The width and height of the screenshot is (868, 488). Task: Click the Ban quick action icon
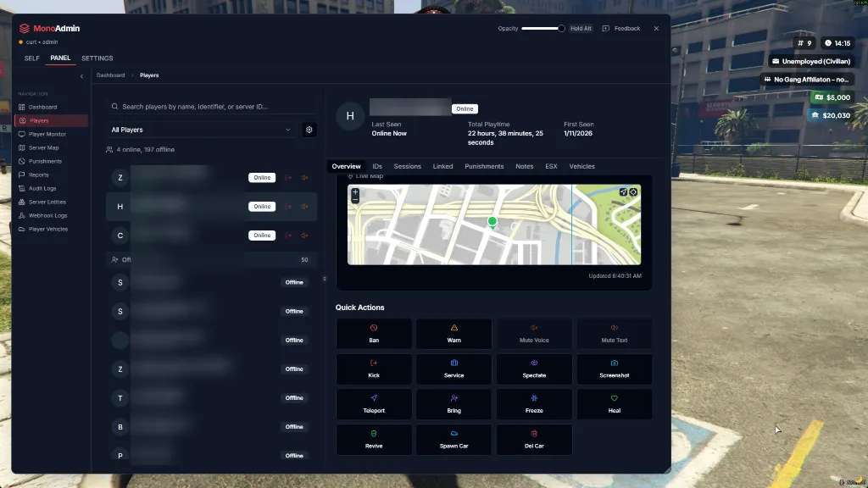coord(373,329)
